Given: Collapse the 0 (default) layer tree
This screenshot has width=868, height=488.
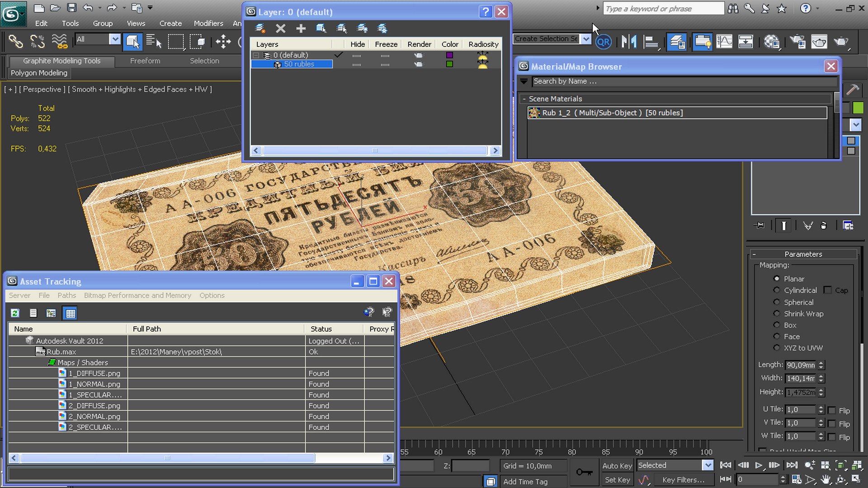Looking at the screenshot, I should [256, 55].
